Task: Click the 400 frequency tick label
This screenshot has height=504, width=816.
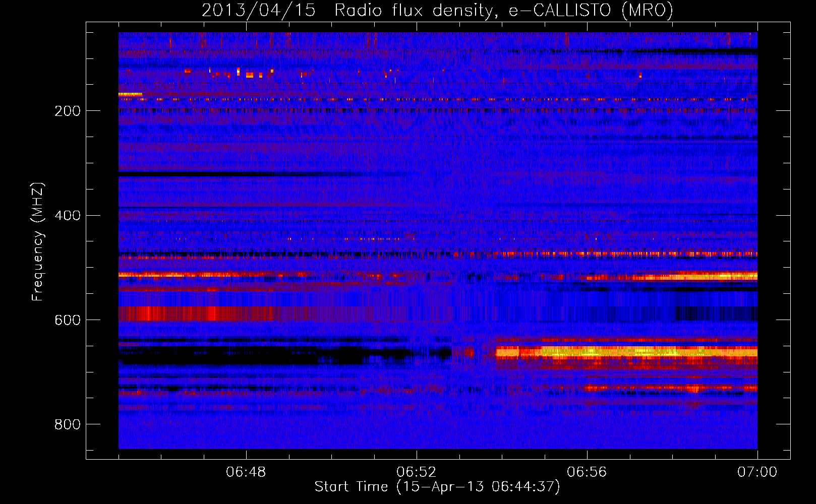Action: click(68, 216)
